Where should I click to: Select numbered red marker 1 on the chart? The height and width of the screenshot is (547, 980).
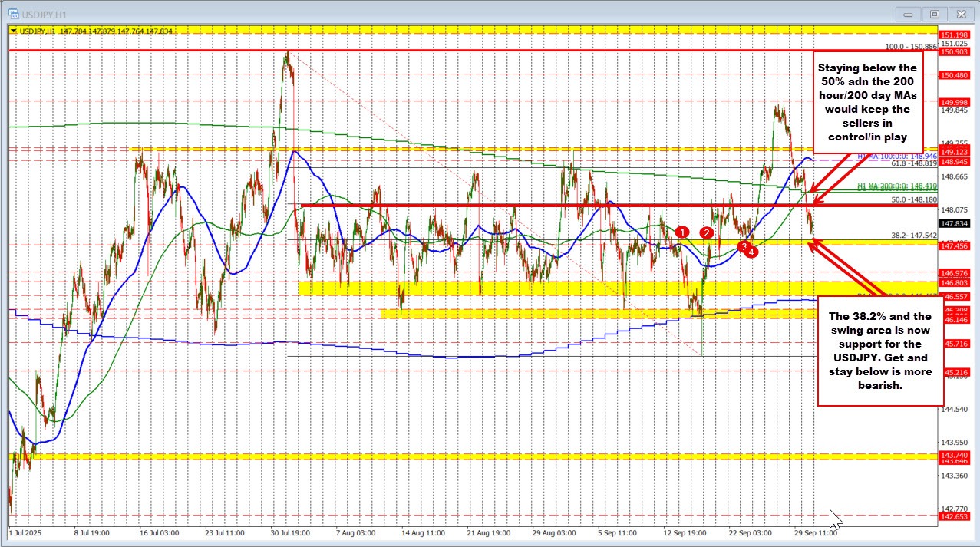682,231
